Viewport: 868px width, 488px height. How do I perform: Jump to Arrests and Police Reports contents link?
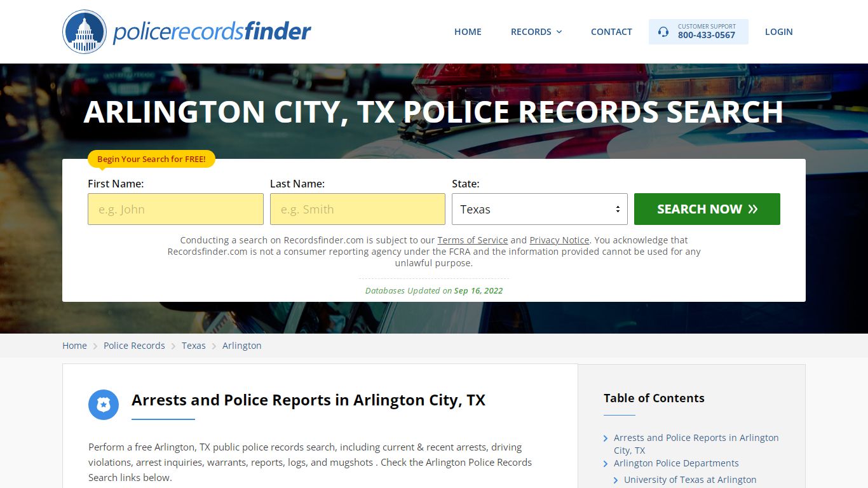(696, 444)
